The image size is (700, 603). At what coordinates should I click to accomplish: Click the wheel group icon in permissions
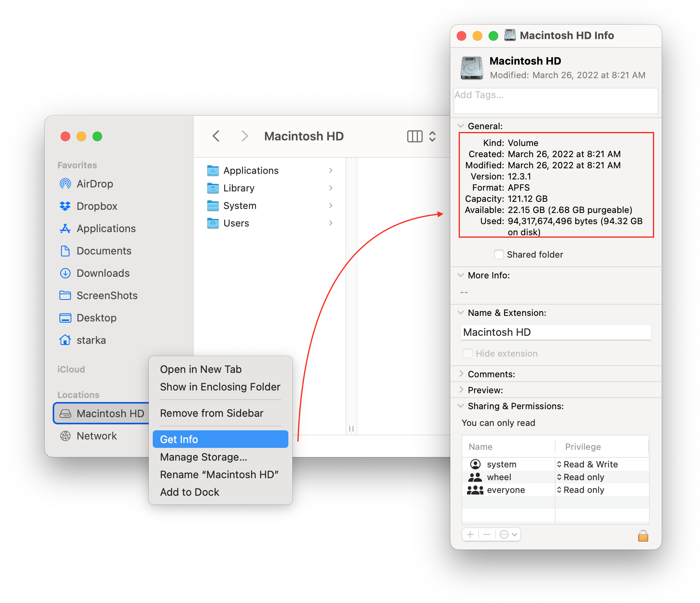click(475, 477)
